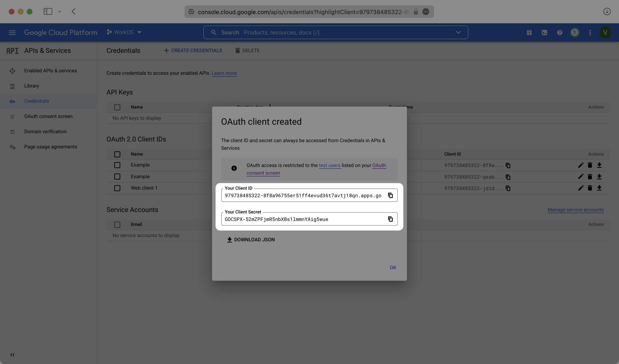Open the WorkOS project selector dropdown
The width and height of the screenshot is (619, 364).
pos(124,32)
